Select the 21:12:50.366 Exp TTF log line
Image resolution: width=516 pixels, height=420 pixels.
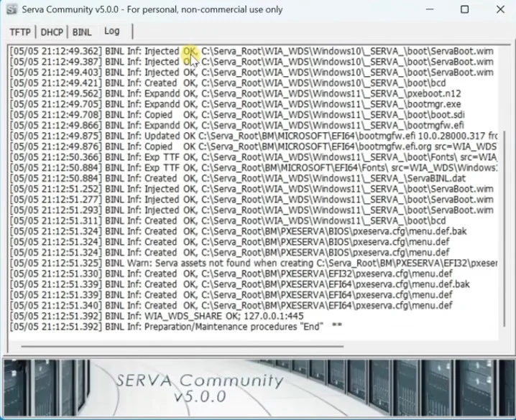click(x=254, y=157)
